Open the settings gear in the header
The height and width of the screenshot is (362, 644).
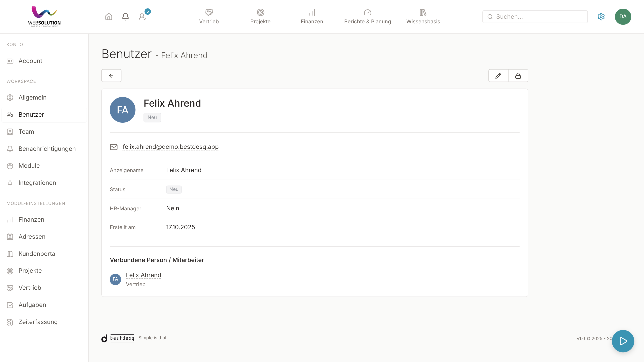click(601, 17)
